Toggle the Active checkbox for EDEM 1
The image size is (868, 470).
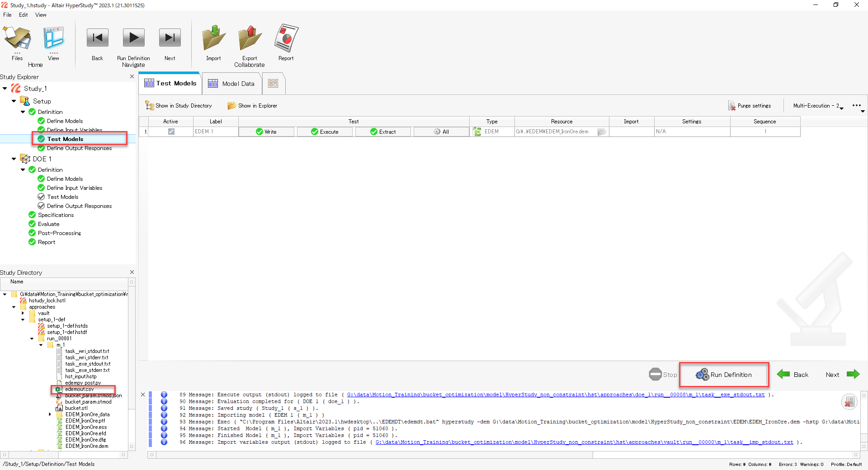coord(171,132)
